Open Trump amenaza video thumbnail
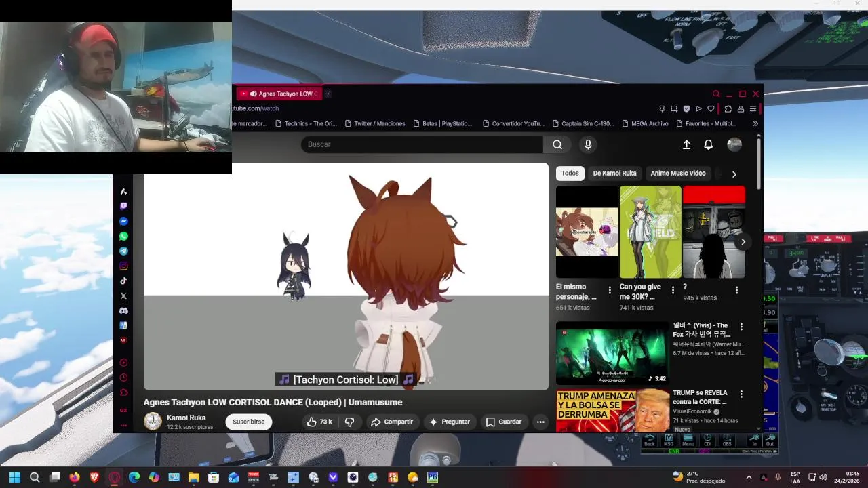Viewport: 868px width, 488px height. click(x=612, y=410)
